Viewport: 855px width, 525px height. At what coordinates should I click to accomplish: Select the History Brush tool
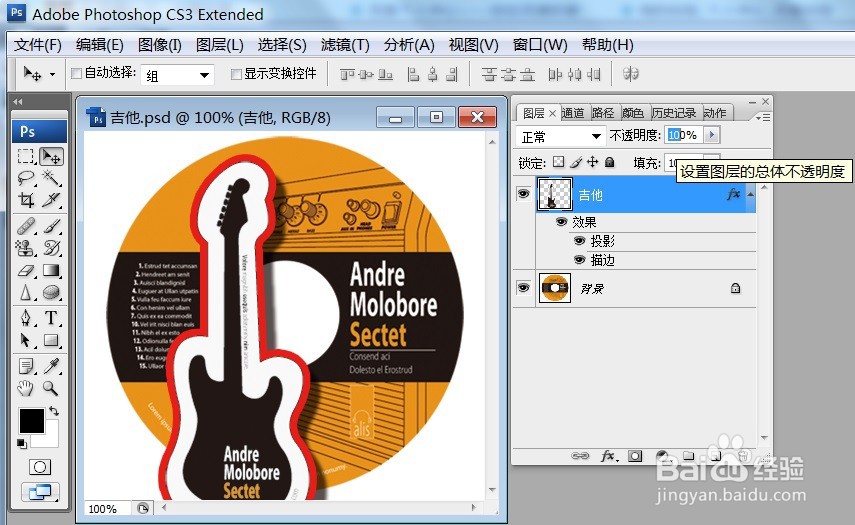point(52,248)
